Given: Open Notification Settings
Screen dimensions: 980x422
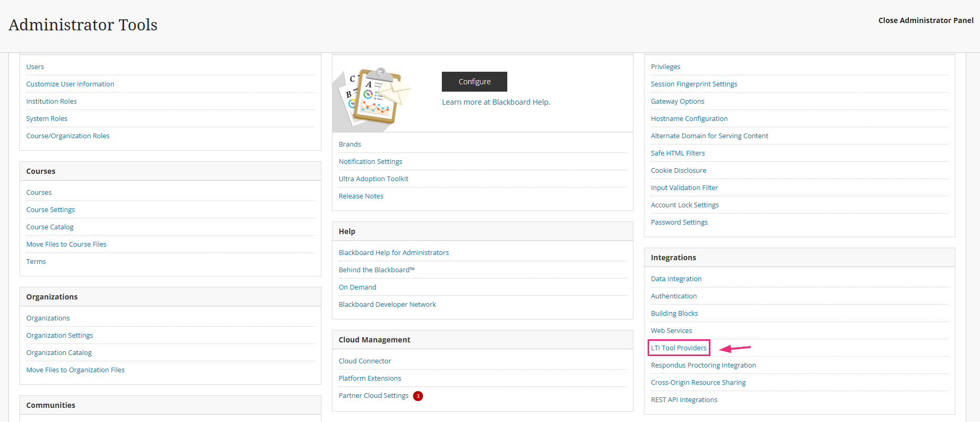Looking at the screenshot, I should [370, 162].
